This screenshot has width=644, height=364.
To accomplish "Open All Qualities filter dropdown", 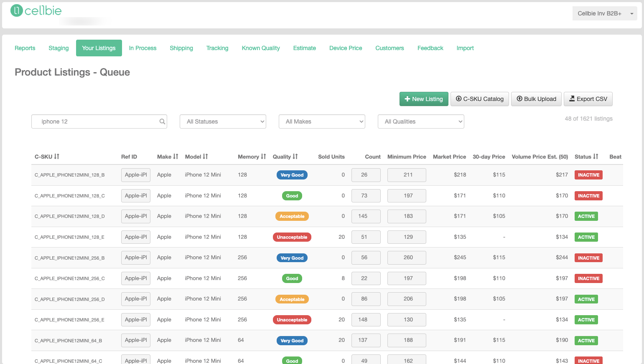I will (x=421, y=121).
